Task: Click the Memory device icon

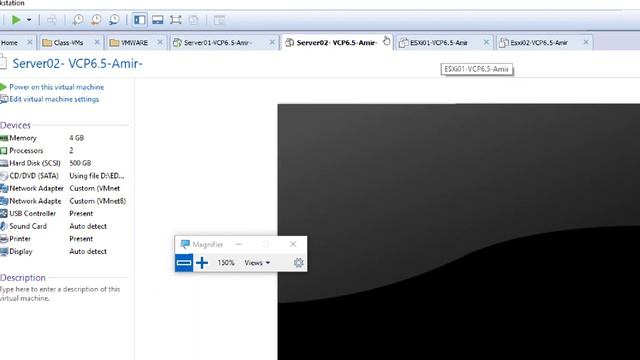Action: coord(4,138)
